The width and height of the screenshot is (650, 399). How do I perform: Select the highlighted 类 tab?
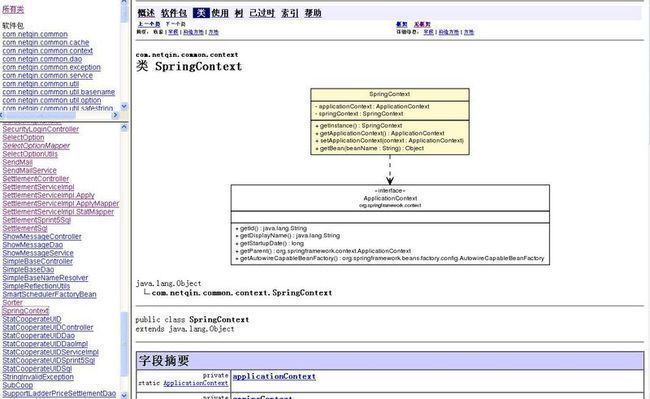pyautogui.click(x=201, y=13)
